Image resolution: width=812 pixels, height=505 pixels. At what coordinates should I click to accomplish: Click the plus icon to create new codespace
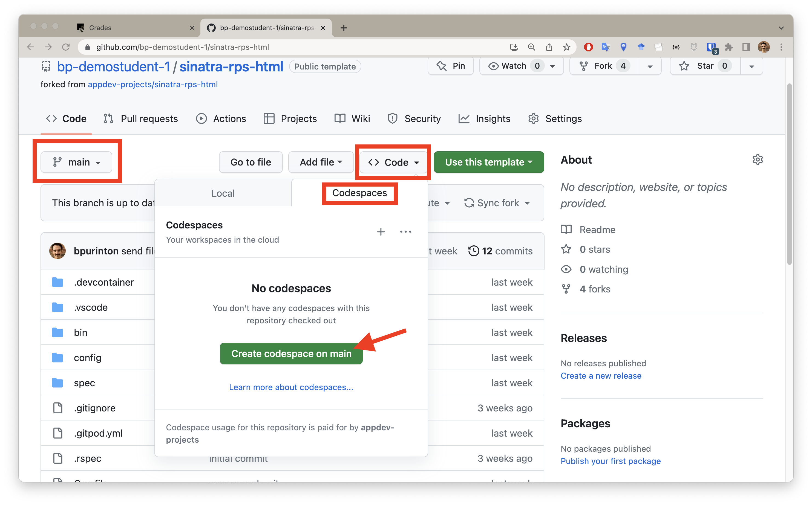(x=381, y=232)
